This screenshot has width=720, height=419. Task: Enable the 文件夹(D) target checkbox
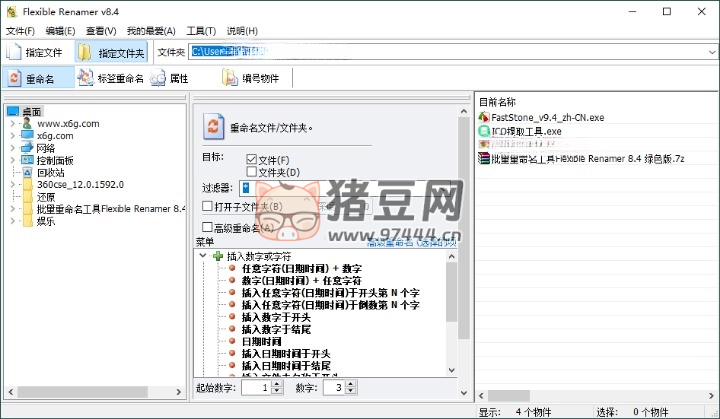point(252,172)
